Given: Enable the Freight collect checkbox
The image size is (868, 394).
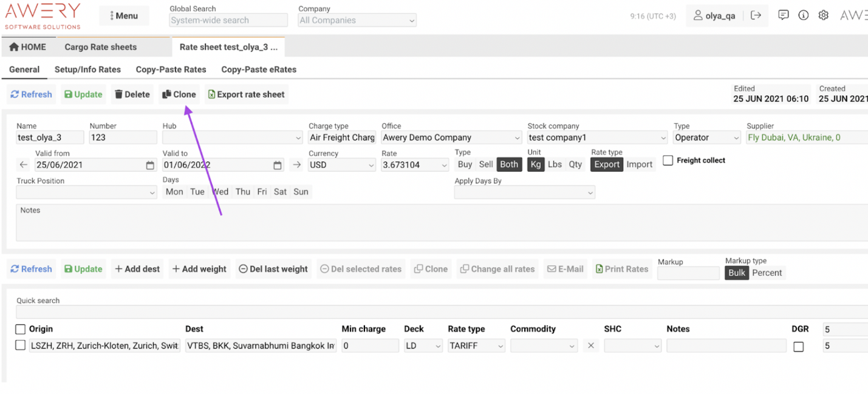Looking at the screenshot, I should tap(666, 160).
